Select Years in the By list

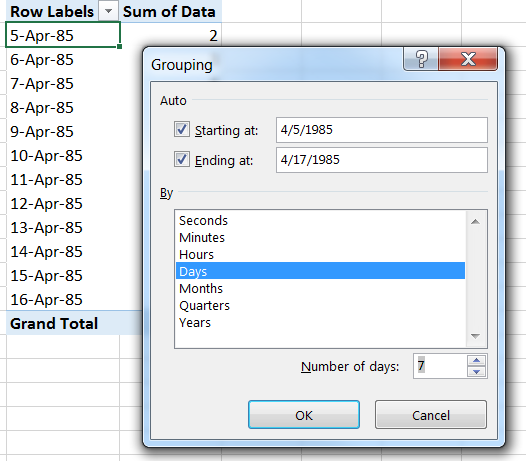pyautogui.click(x=195, y=322)
